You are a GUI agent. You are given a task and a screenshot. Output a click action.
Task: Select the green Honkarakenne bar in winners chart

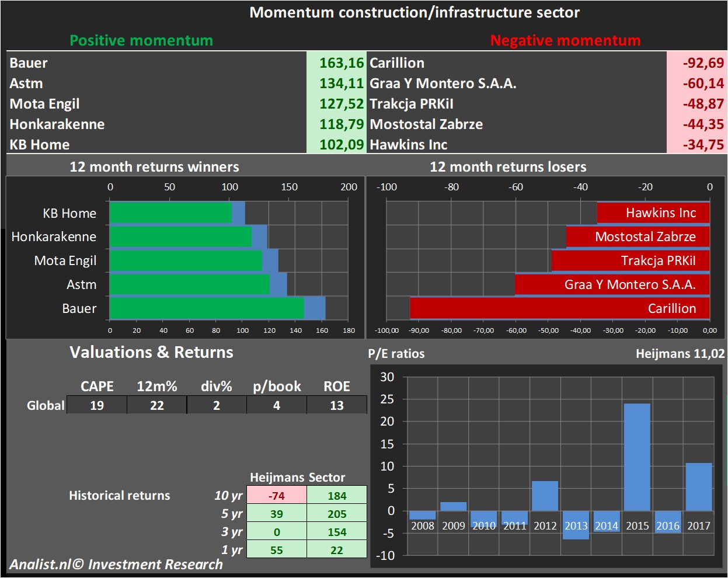(180, 236)
